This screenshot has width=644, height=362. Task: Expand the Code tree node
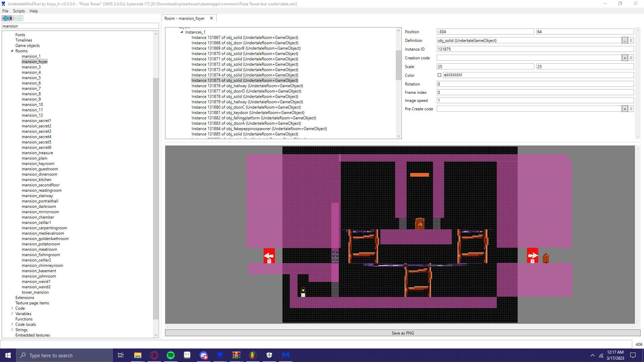(12, 308)
